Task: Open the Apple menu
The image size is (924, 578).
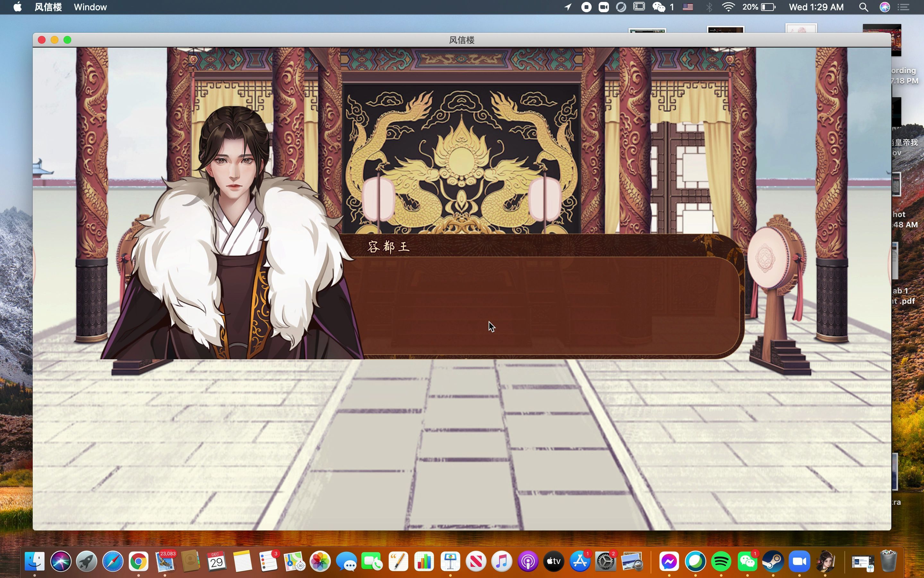Action: coord(17,7)
